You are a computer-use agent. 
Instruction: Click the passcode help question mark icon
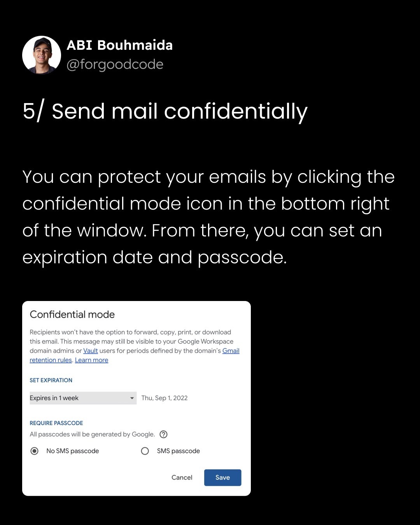164,434
